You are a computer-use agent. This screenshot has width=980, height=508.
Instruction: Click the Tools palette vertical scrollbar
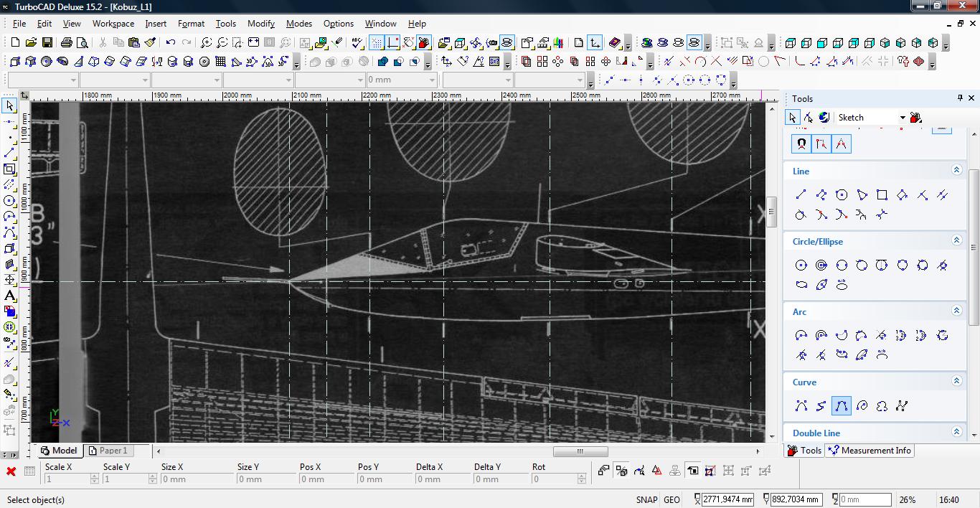point(974,248)
